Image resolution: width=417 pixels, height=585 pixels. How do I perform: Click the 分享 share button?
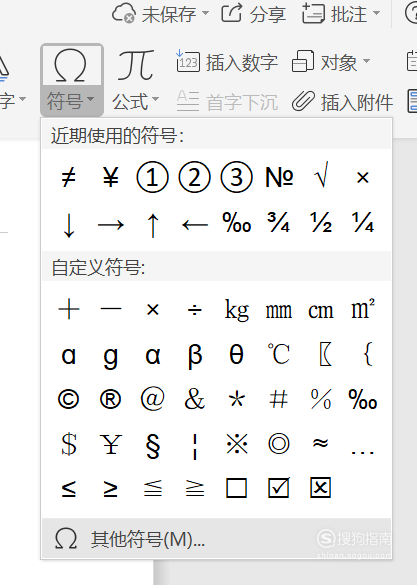[254, 14]
